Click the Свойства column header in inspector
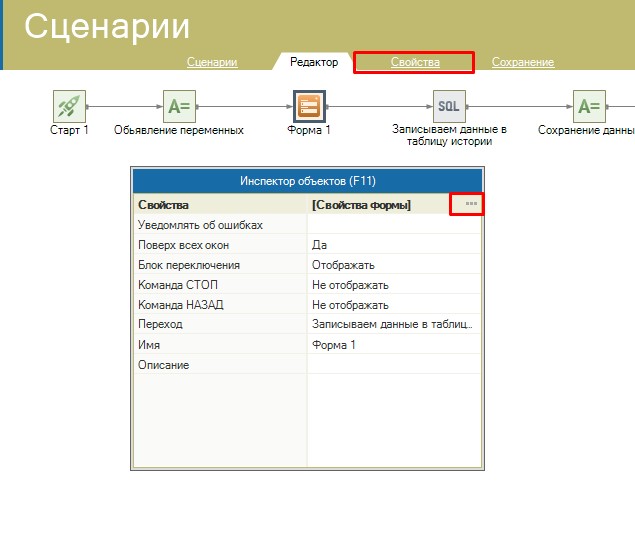Image resolution: width=635 pixels, height=537 pixels. pos(163,205)
